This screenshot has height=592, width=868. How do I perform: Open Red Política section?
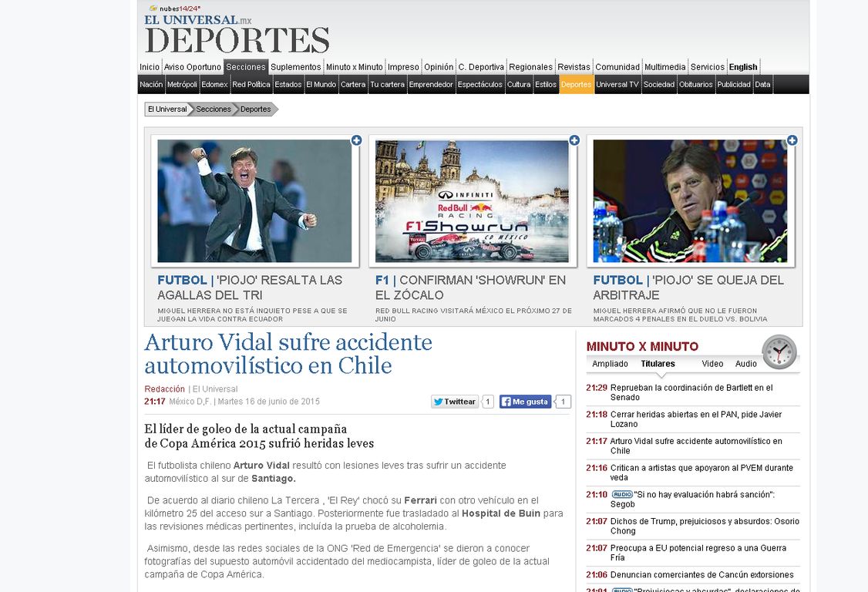coord(251,84)
